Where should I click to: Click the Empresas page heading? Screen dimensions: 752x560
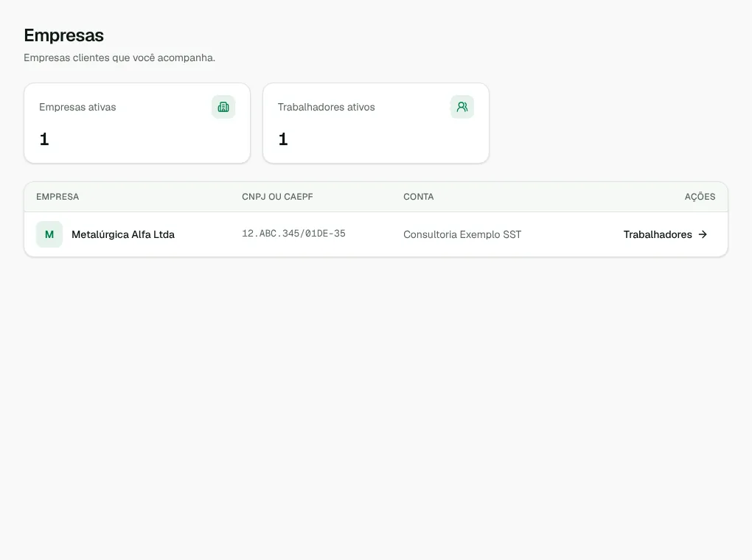pos(64,35)
